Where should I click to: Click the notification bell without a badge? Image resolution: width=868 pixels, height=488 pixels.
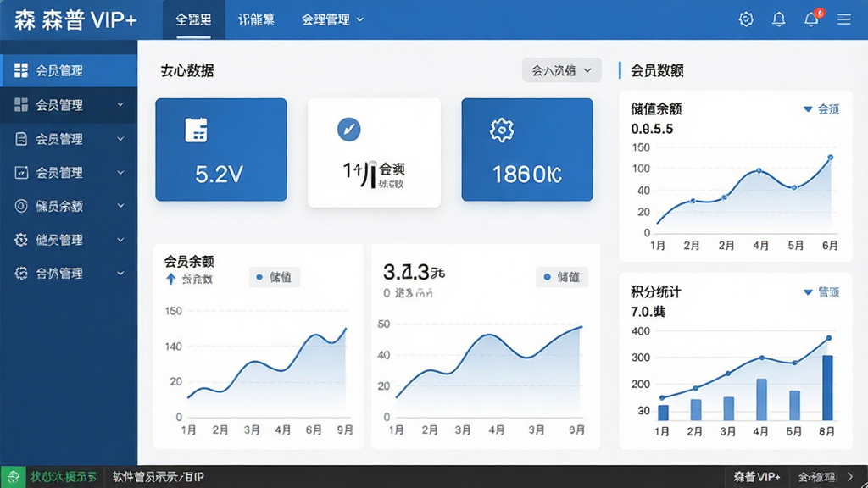point(778,19)
